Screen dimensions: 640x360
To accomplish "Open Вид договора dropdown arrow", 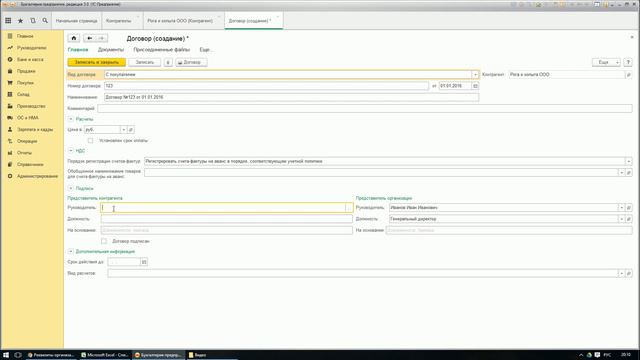I will click(x=475, y=75).
